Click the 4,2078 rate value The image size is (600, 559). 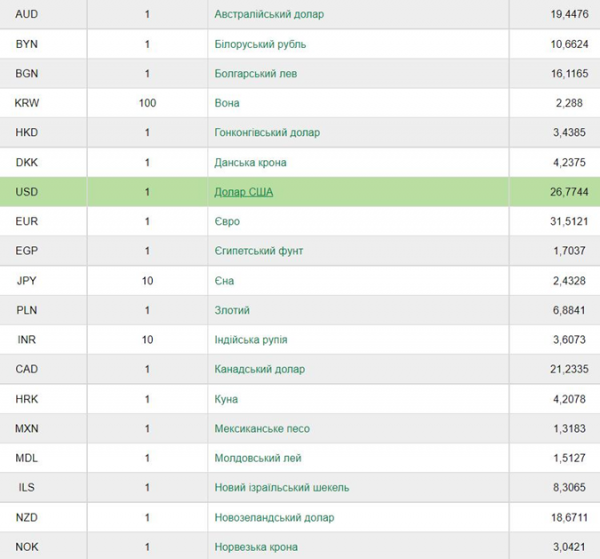[569, 399]
